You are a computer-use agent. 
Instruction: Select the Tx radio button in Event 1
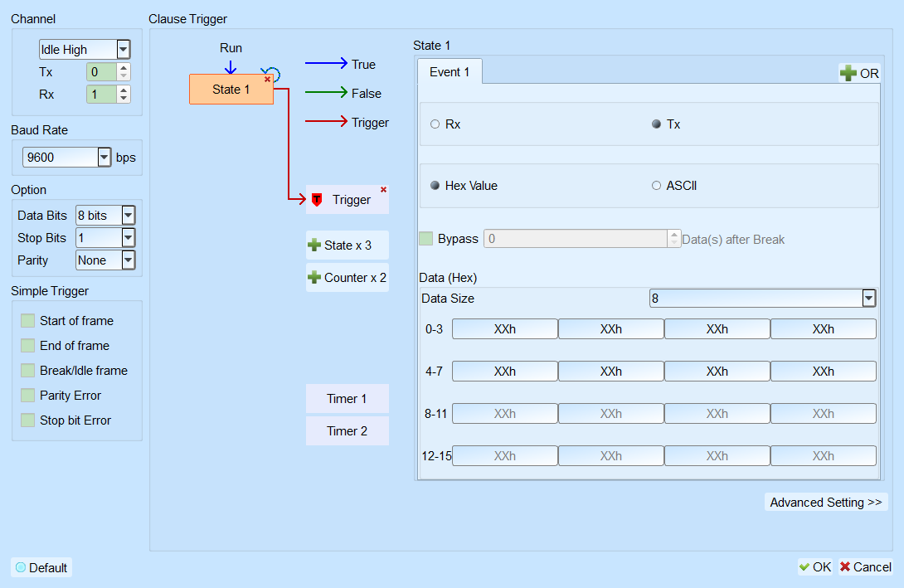point(656,124)
